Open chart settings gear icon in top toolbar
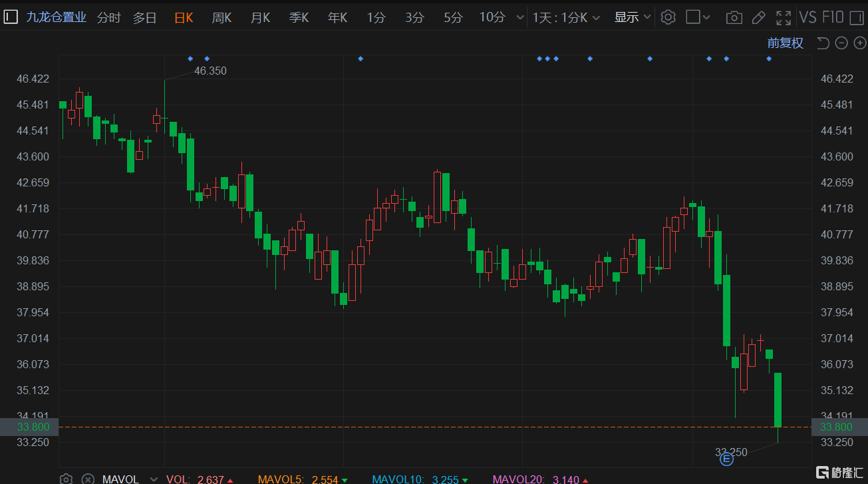The image size is (868, 484). coord(668,17)
